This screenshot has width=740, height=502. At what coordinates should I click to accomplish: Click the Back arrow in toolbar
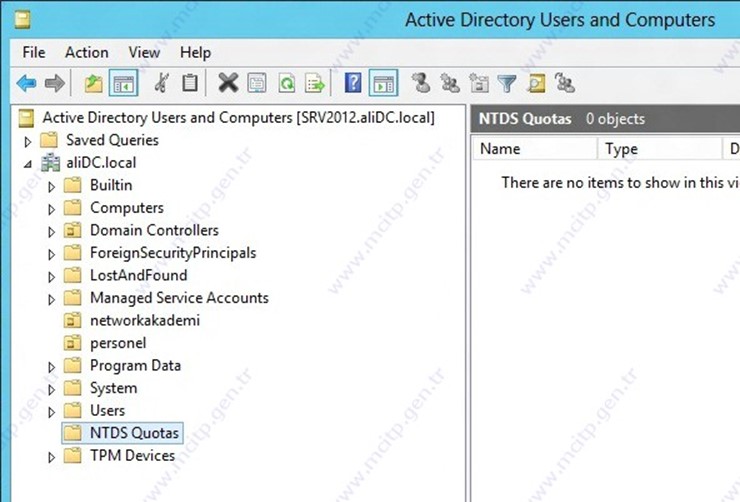click(x=27, y=84)
